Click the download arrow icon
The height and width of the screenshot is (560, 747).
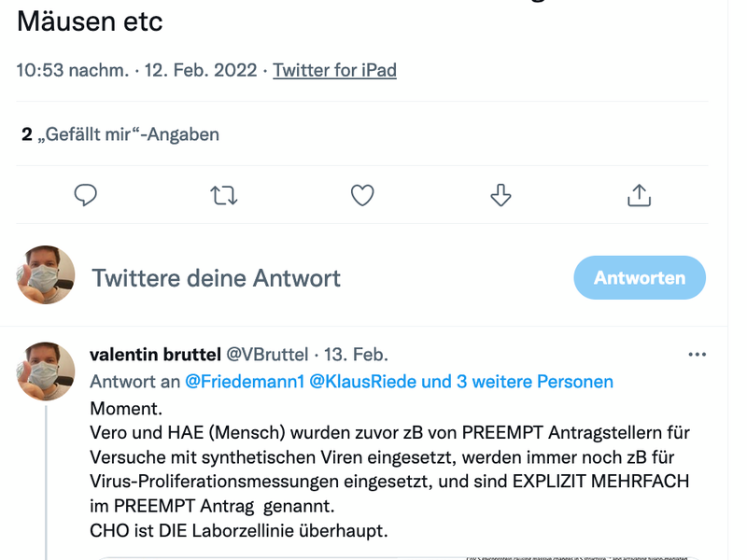[x=500, y=195]
